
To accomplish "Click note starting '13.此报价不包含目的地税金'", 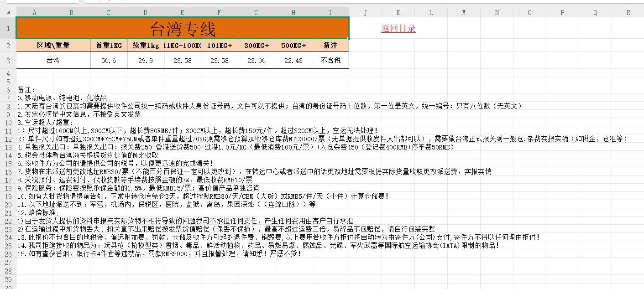I will [x=279, y=237].
